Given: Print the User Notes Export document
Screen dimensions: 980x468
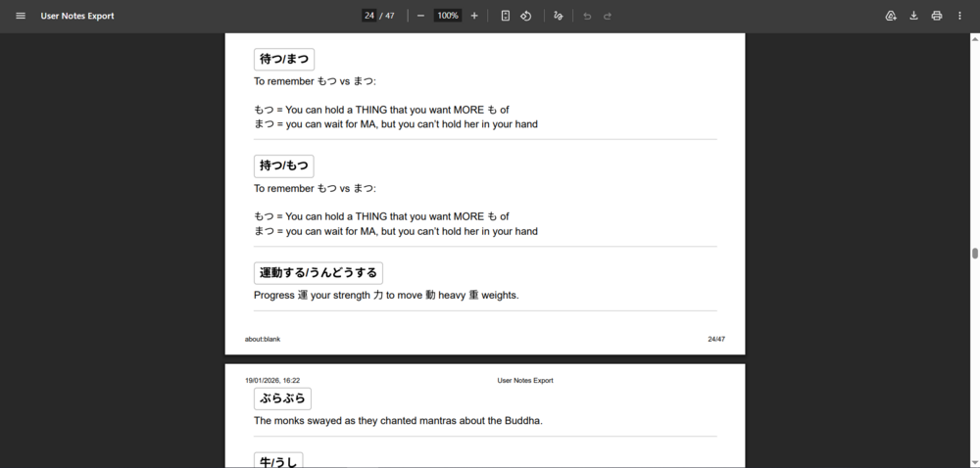Looking at the screenshot, I should coord(937,16).
